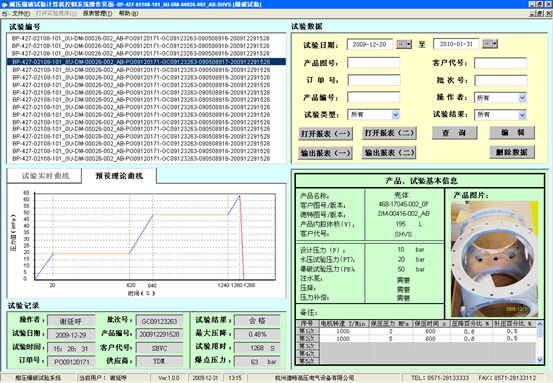
Task: Open the 文件 menu
Action: coord(21,13)
